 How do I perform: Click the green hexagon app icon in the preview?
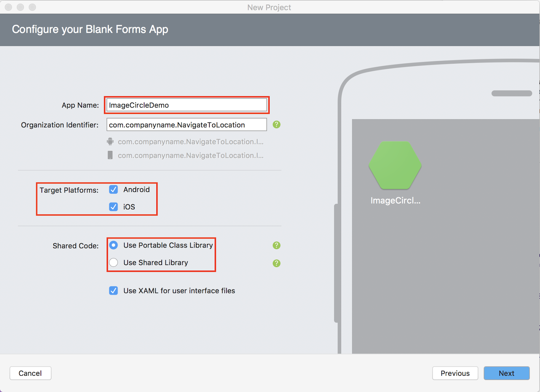(x=395, y=165)
